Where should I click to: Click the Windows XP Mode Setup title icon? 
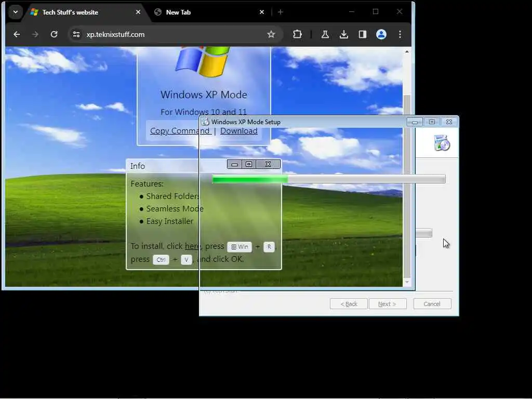(205, 122)
